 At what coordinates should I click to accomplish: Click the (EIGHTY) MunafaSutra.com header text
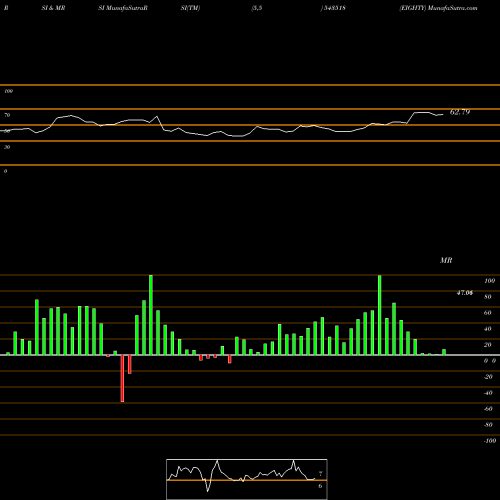pyautogui.click(x=438, y=8)
